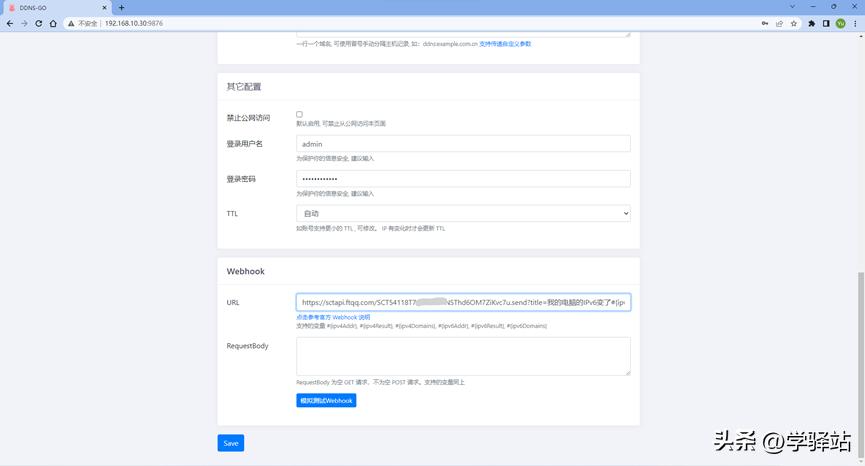Screen dimensions: 865x466
Task: Click the share page icon
Action: [x=779, y=24]
